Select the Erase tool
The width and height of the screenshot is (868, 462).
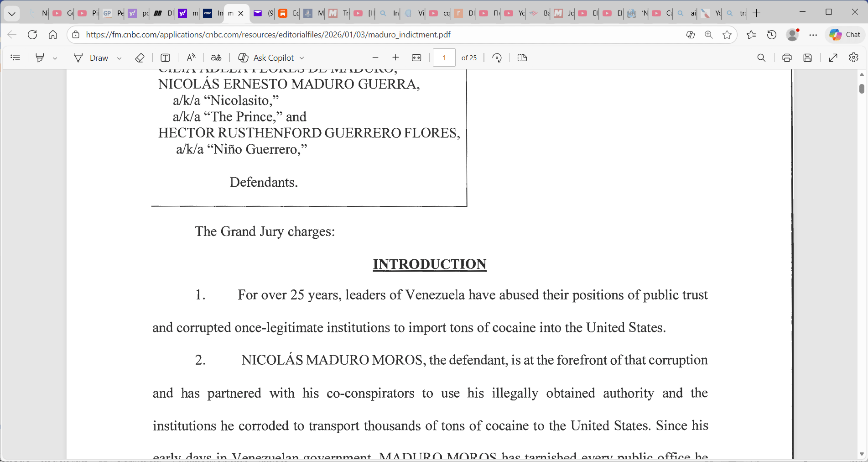click(140, 58)
